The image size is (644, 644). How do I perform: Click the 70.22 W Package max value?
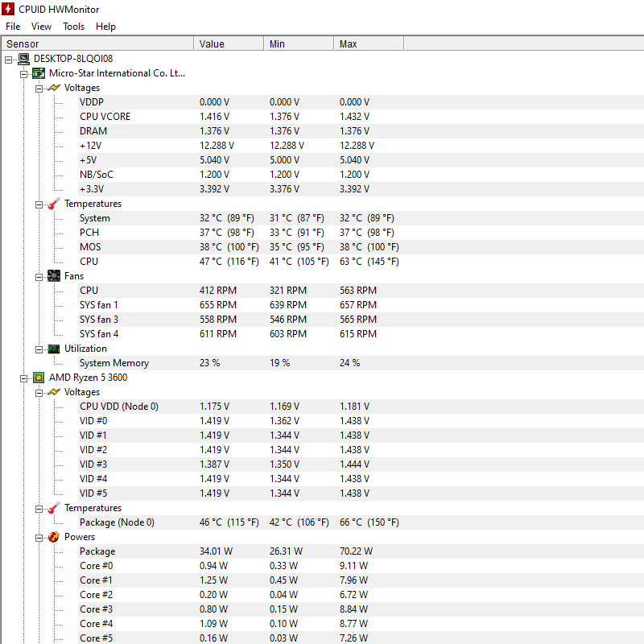tap(356, 551)
